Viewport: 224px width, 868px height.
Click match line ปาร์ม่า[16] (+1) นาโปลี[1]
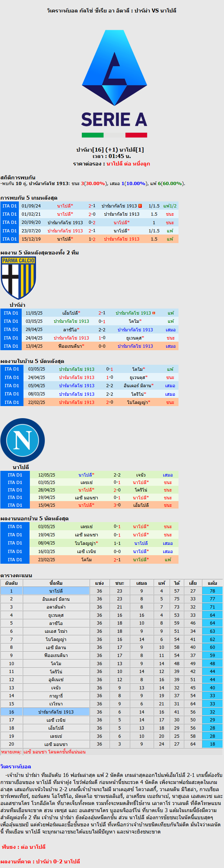[110, 150]
